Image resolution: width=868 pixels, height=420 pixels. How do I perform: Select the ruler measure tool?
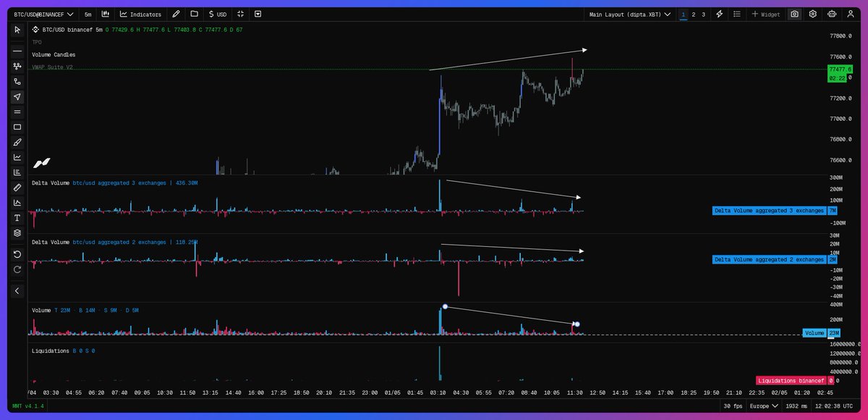point(17,188)
